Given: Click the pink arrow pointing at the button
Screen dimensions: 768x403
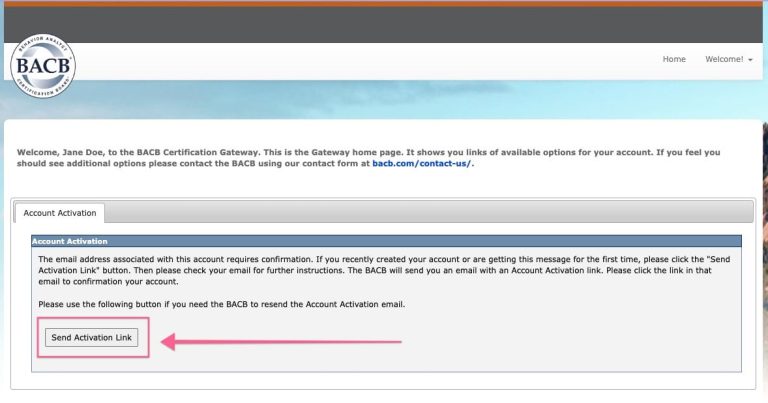Looking at the screenshot, I should pos(280,341).
